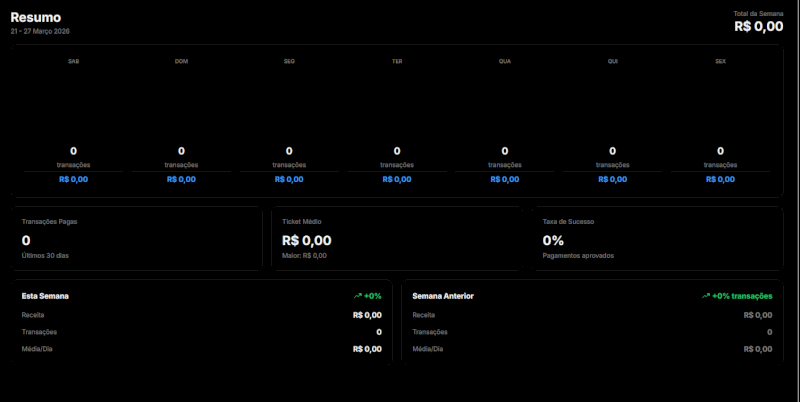Click the Semana Anterior card title
The height and width of the screenshot is (402, 800).
tap(443, 296)
